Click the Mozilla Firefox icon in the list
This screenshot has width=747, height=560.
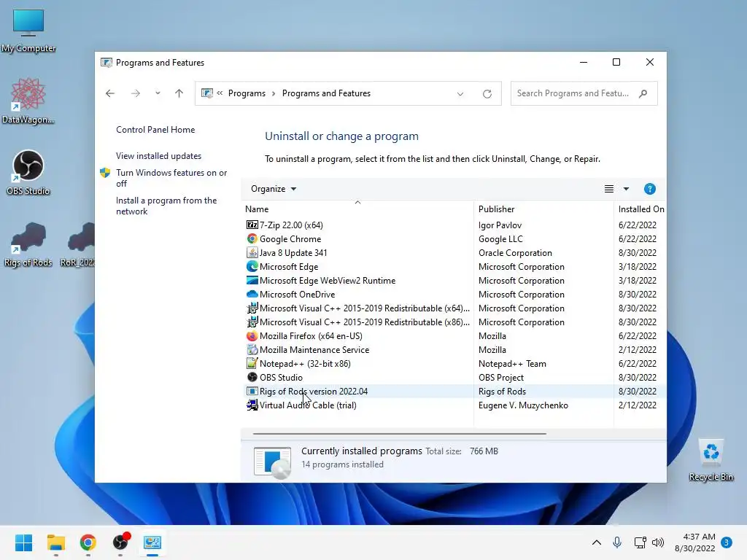pos(252,335)
